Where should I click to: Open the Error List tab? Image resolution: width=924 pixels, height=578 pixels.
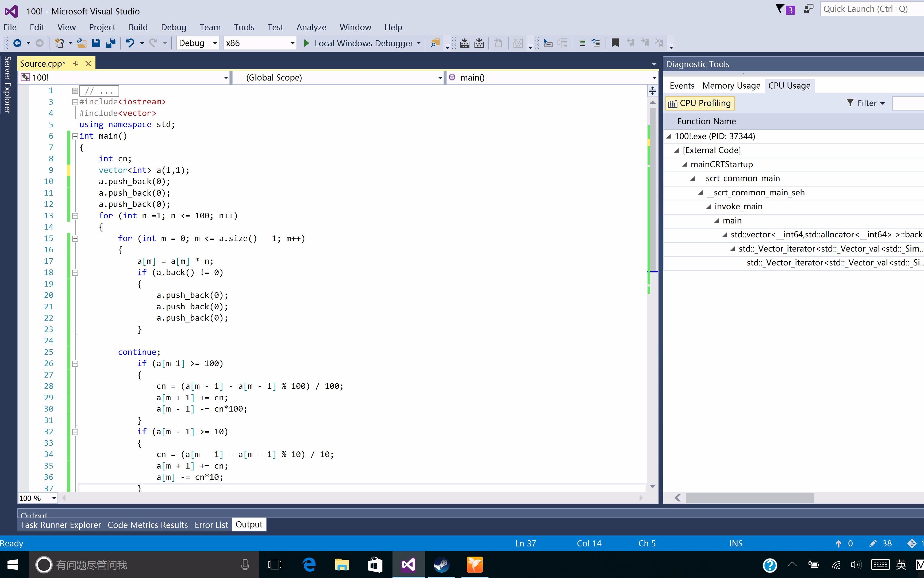[x=211, y=525]
